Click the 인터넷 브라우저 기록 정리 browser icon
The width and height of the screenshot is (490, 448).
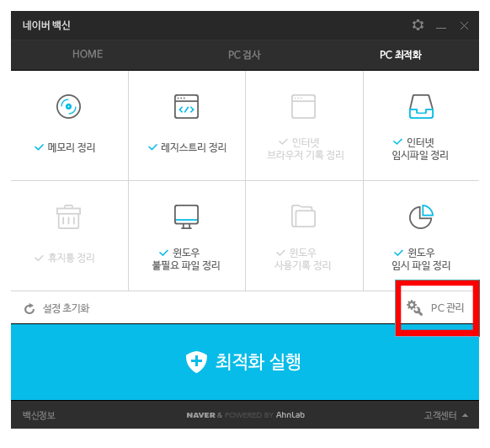click(303, 107)
